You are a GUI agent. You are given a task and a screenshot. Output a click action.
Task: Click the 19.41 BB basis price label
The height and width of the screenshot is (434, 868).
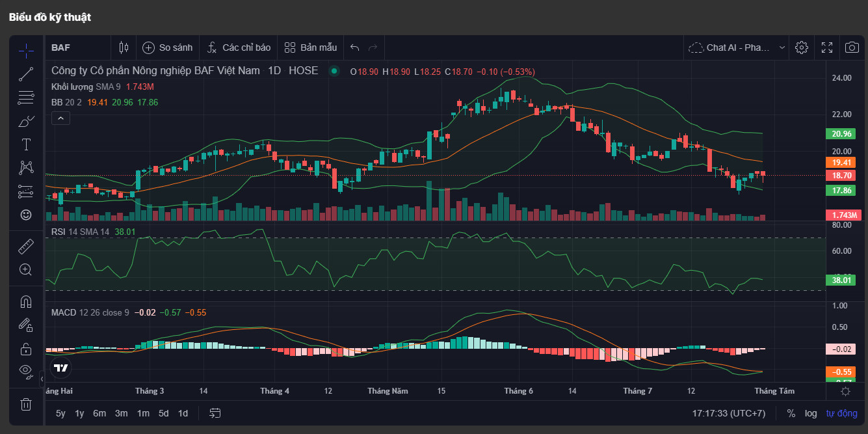click(839, 163)
